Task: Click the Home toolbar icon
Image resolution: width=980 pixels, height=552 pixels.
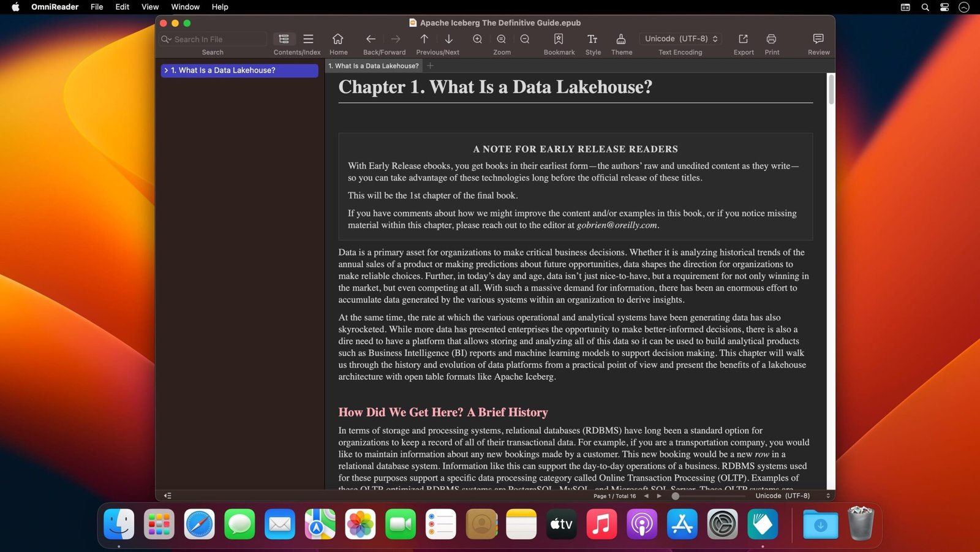Action: pos(338,39)
